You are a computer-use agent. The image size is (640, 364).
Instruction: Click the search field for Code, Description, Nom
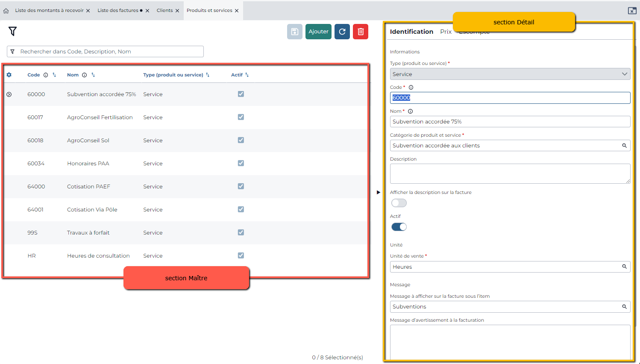[x=105, y=51]
